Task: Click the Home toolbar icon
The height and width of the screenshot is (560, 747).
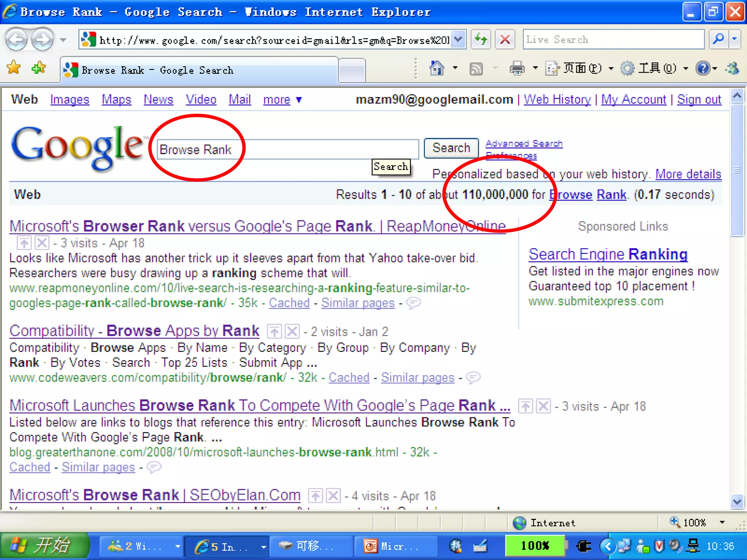Action: [x=437, y=68]
